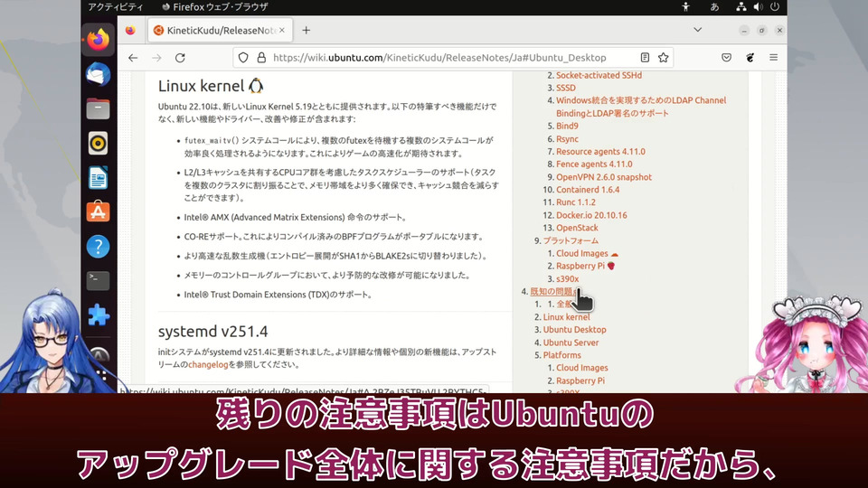
Task: Jump to Ubuntu Desktop known issues
Action: tap(575, 330)
